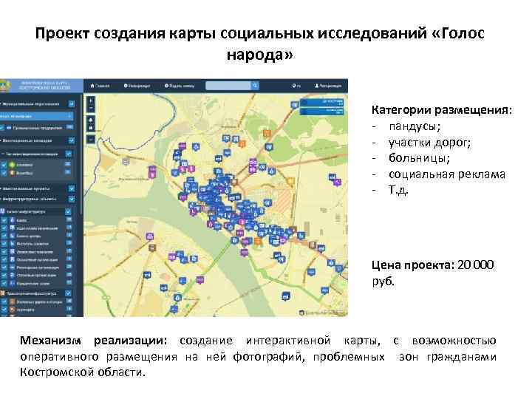Click the orange Brownfield layer icon
The width and height of the screenshot is (532, 399).
pyautogui.click(x=13, y=173)
